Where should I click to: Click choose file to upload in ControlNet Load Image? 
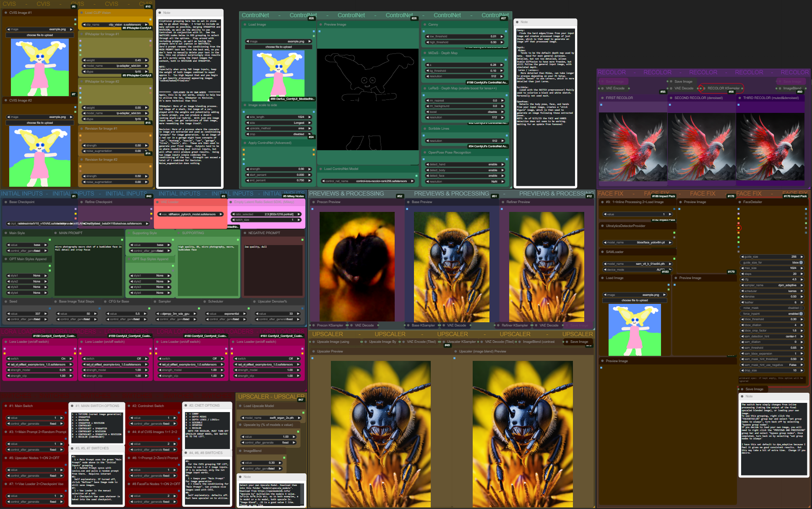pyautogui.click(x=278, y=47)
